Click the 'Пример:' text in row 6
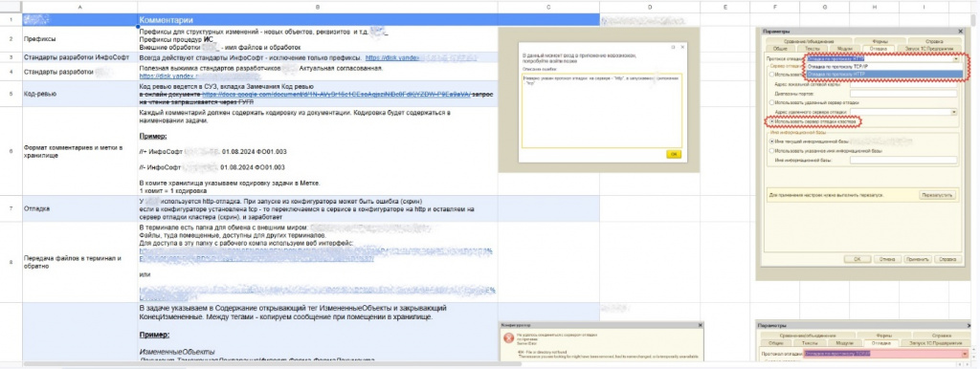 coord(153,135)
